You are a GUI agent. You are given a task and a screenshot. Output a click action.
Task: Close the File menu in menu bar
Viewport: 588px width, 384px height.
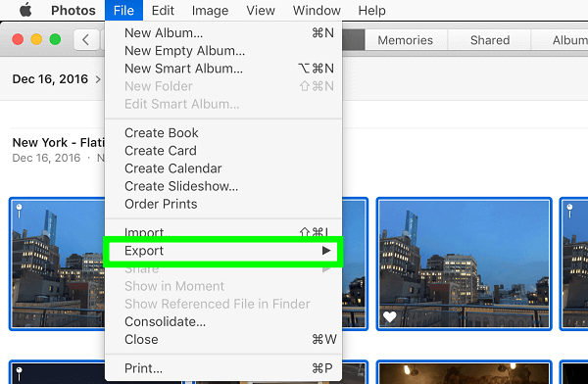click(x=123, y=10)
